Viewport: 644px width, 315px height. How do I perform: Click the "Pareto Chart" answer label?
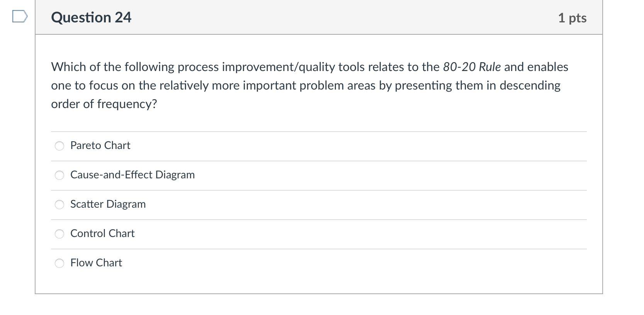point(100,146)
